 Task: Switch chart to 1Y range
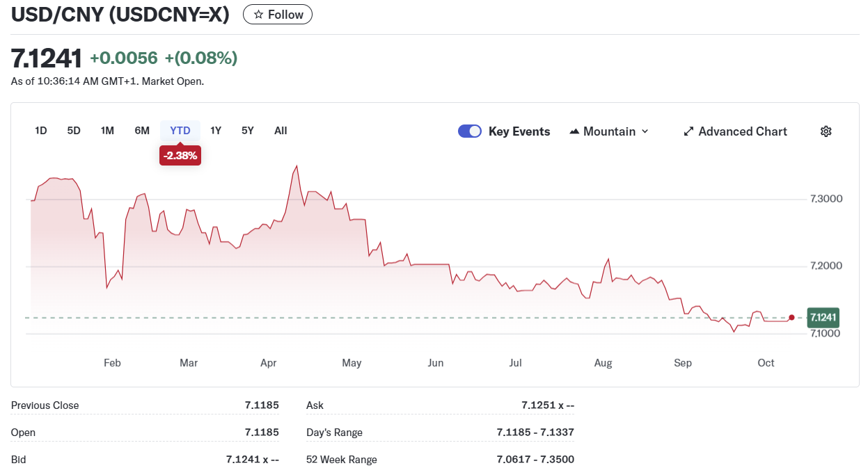coord(216,131)
